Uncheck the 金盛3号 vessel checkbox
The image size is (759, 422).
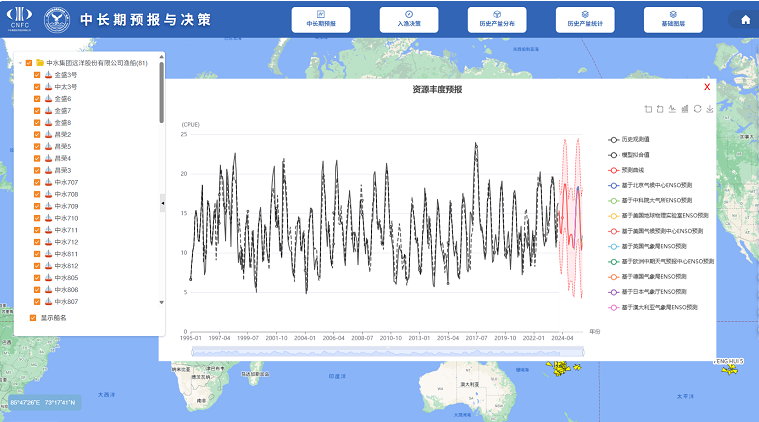37,75
